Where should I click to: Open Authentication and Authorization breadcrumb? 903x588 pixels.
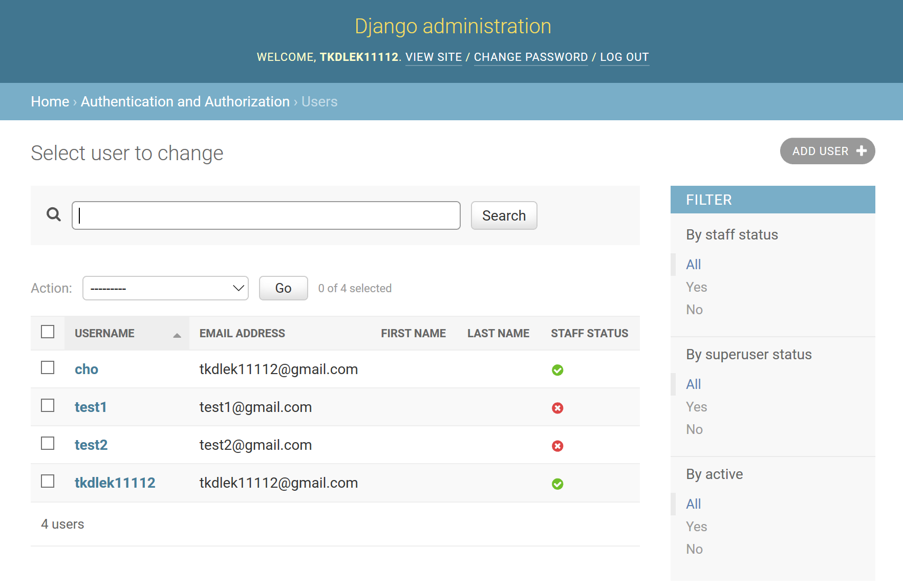tap(185, 101)
